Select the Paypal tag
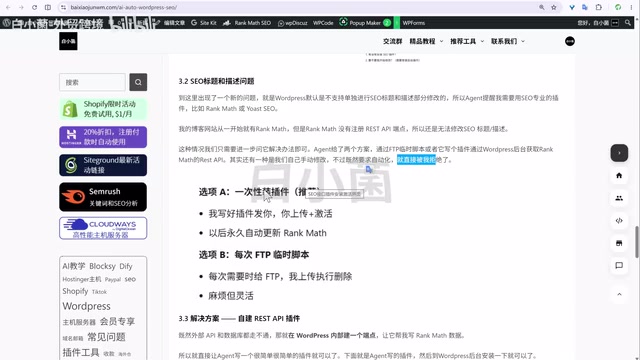Viewport: 640px width, 360px height. (x=113, y=280)
